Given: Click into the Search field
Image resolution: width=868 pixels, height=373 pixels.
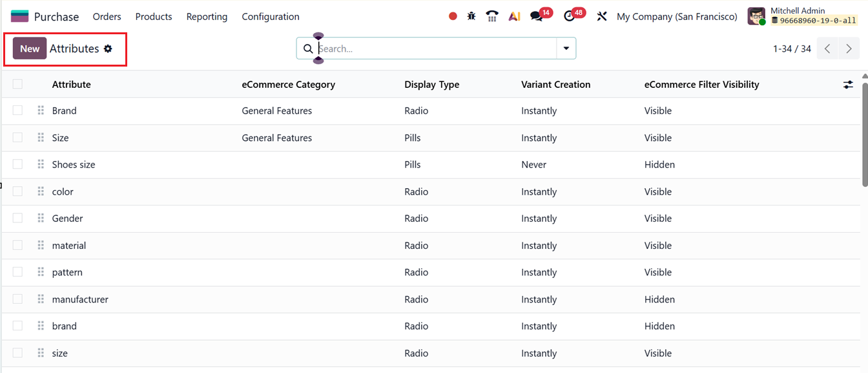Looking at the screenshot, I should click(x=436, y=48).
